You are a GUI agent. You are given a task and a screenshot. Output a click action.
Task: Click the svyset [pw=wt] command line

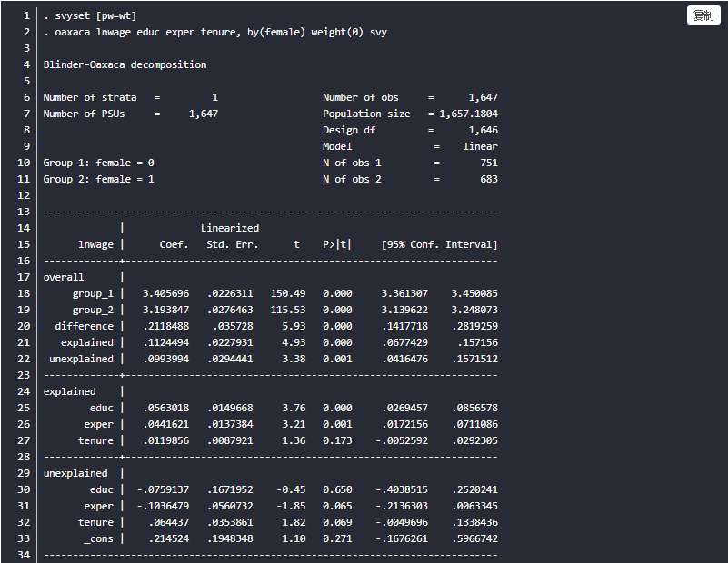[x=90, y=15]
